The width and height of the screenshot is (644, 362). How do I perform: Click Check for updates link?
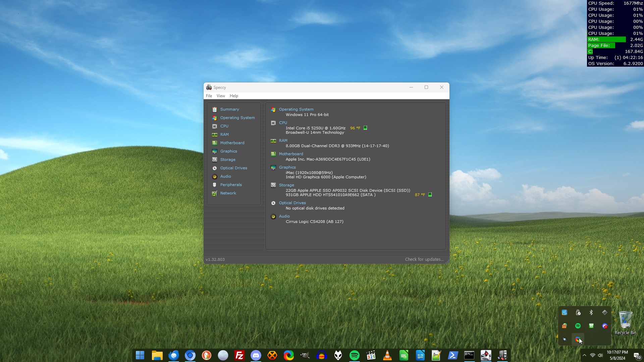[x=424, y=259]
